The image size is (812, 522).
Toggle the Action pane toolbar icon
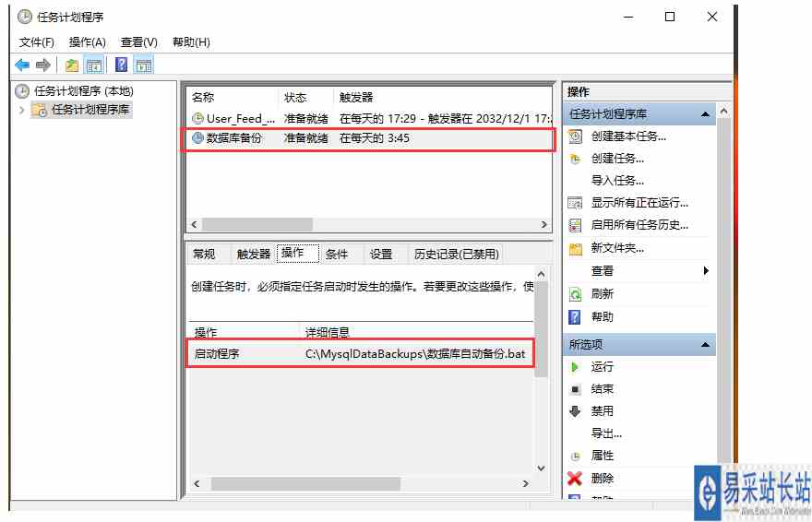(x=143, y=65)
